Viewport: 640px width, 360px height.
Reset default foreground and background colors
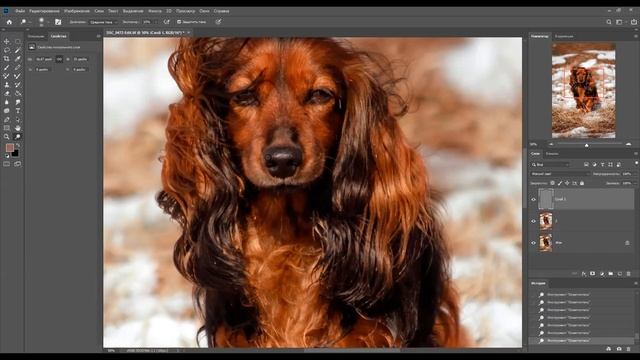(x=7, y=156)
